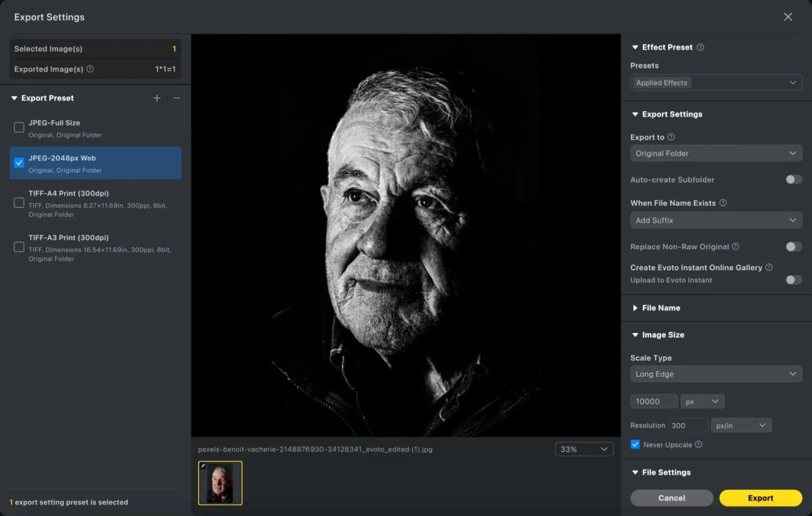Viewport: 812px width, 516px height.
Task: Select the portrait thumbnail in the filmstrip
Action: tap(220, 483)
